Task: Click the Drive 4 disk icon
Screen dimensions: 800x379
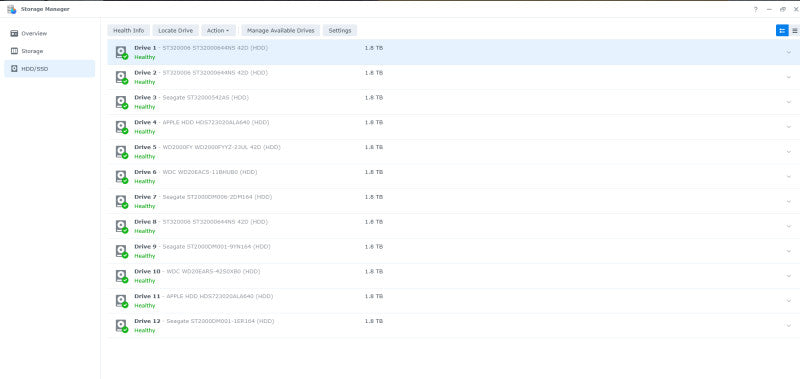Action: click(x=121, y=127)
